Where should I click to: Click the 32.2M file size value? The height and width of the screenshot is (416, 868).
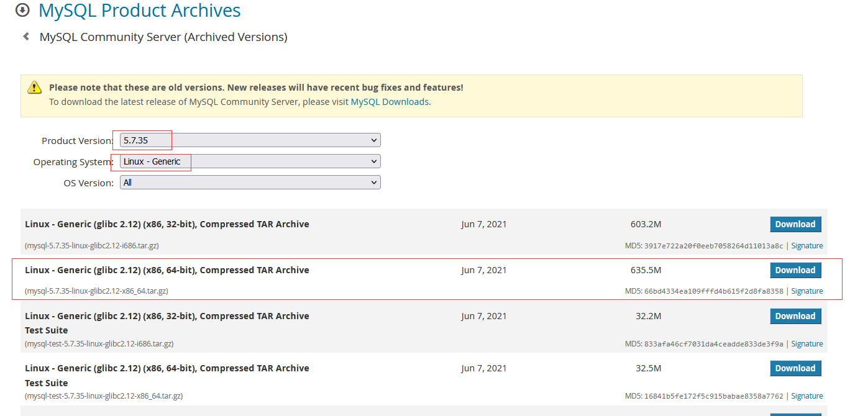click(x=649, y=316)
